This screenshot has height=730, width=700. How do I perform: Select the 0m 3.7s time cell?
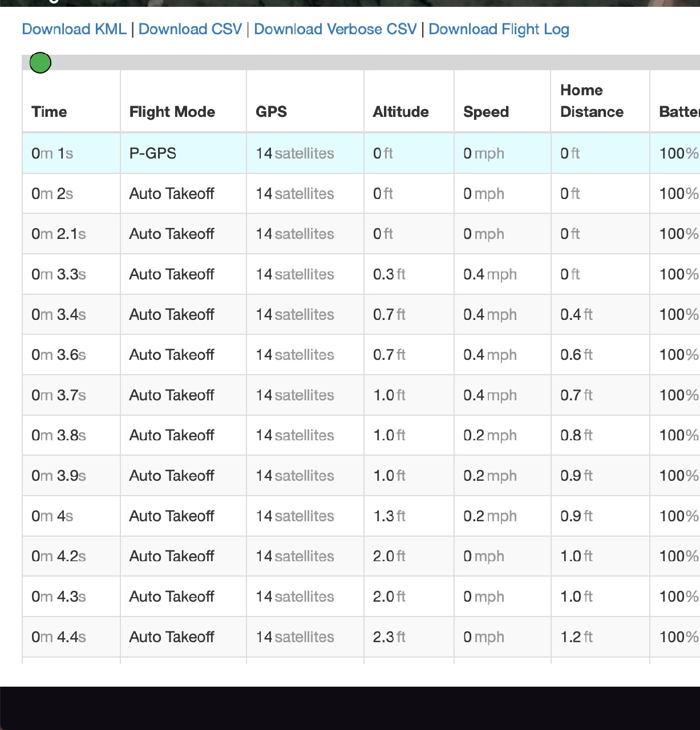(71, 395)
